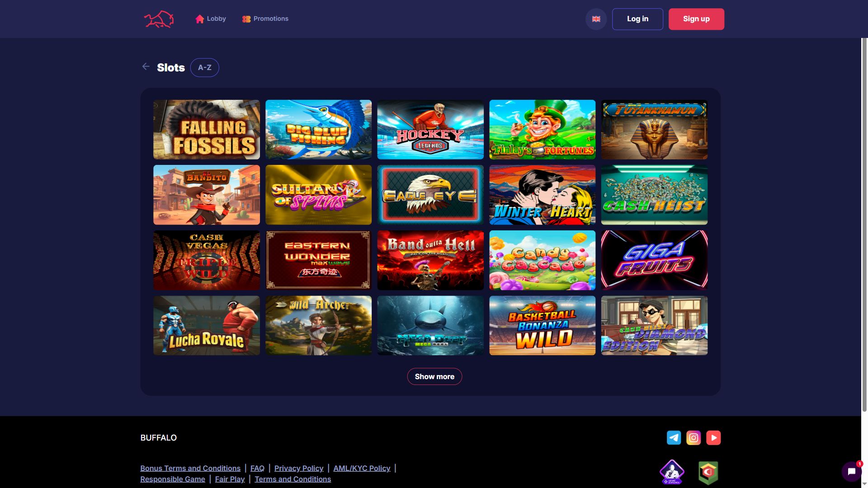Open the Winter Heart slot
This screenshot has width=868, height=488.
click(542, 195)
